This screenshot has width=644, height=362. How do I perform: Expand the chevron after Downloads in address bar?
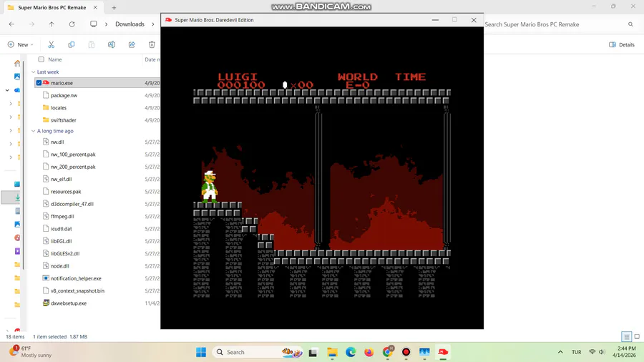[153, 24]
